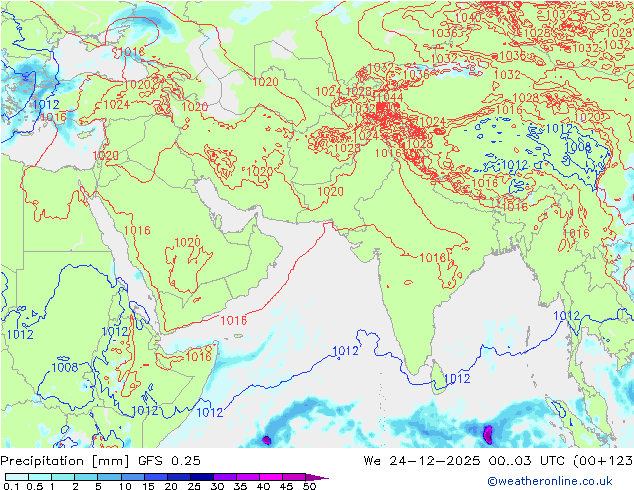Click the red '1040' isobar label

pos(468,17)
